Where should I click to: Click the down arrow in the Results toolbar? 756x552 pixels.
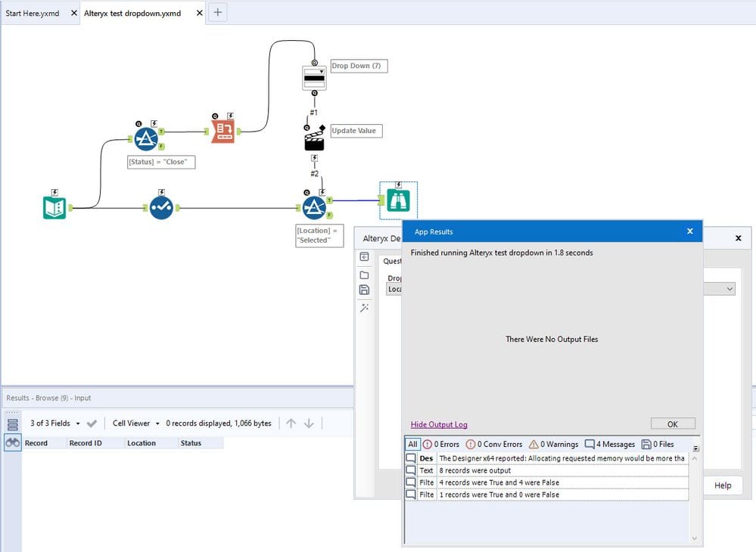coord(309,423)
